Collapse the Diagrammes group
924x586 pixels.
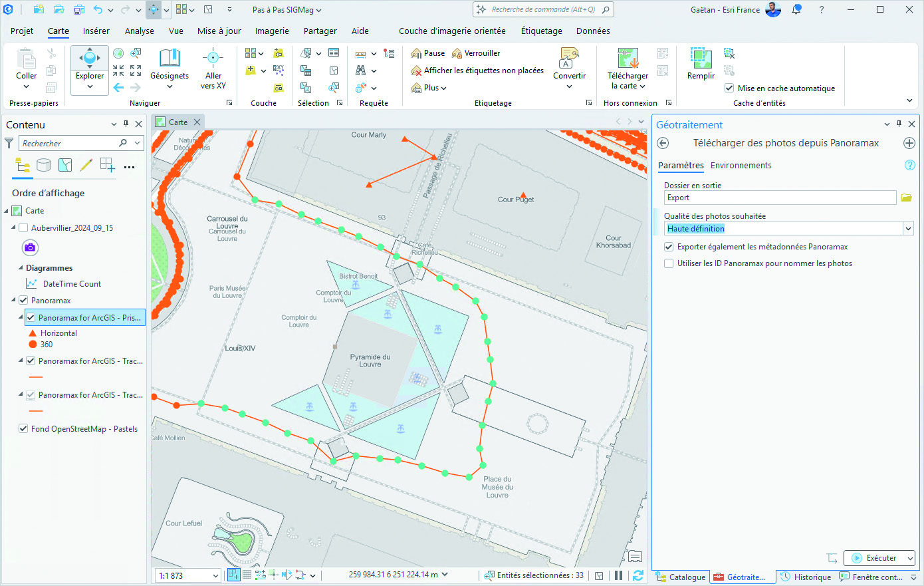pyautogui.click(x=20, y=267)
